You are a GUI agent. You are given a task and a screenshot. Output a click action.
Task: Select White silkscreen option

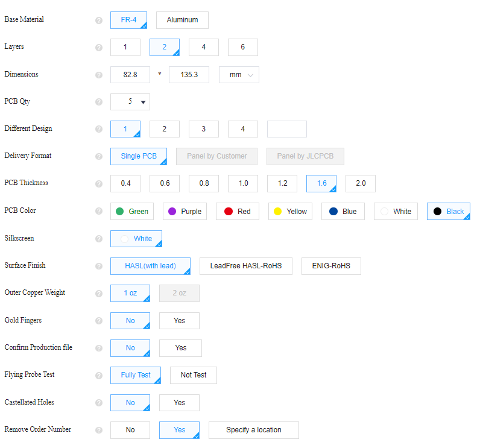click(x=136, y=239)
